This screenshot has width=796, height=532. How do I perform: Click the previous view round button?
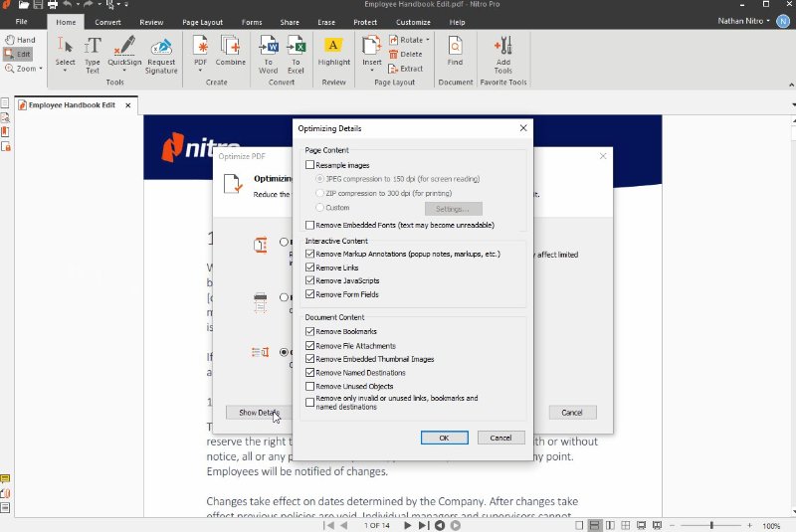tap(440, 525)
